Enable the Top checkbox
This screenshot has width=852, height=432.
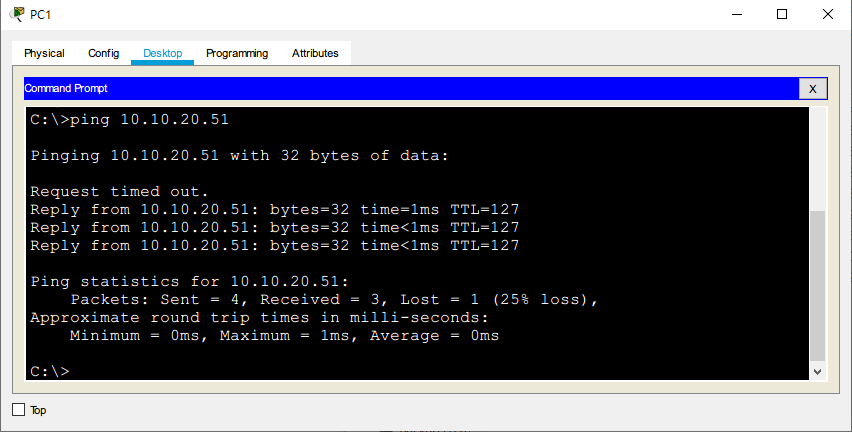[x=18, y=410]
